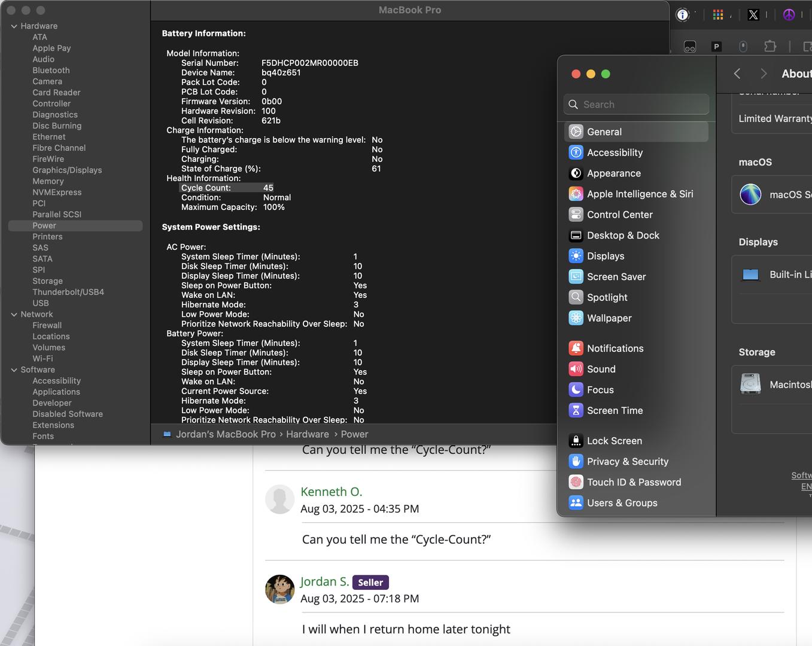Screen dimensions: 812x646
Task: Click Jordan S.'s avatar picture
Action: [280, 589]
